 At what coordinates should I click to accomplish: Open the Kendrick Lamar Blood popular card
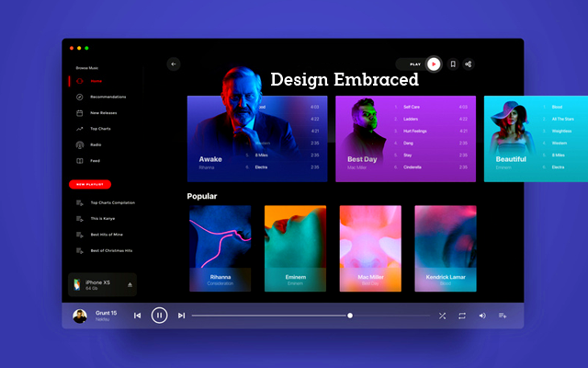point(446,248)
